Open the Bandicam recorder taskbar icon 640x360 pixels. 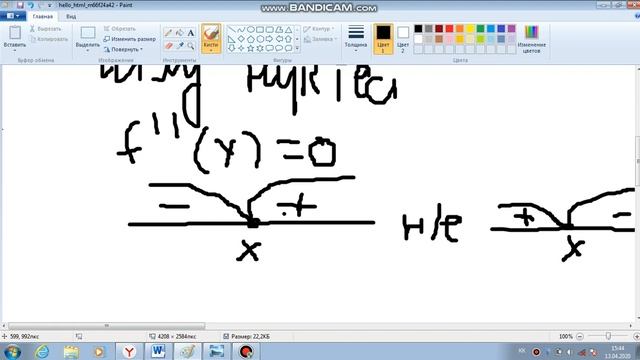[x=246, y=351]
